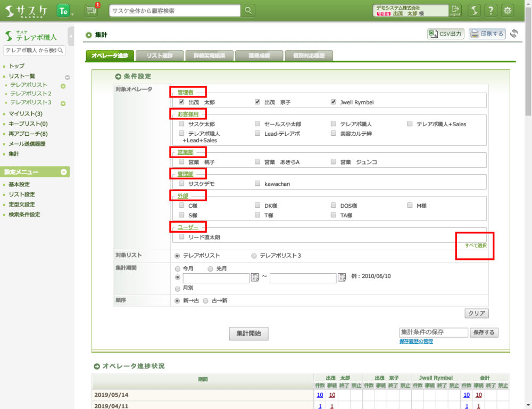Click the refresh arrows icon
This screenshot has height=409, width=532.
point(514,34)
